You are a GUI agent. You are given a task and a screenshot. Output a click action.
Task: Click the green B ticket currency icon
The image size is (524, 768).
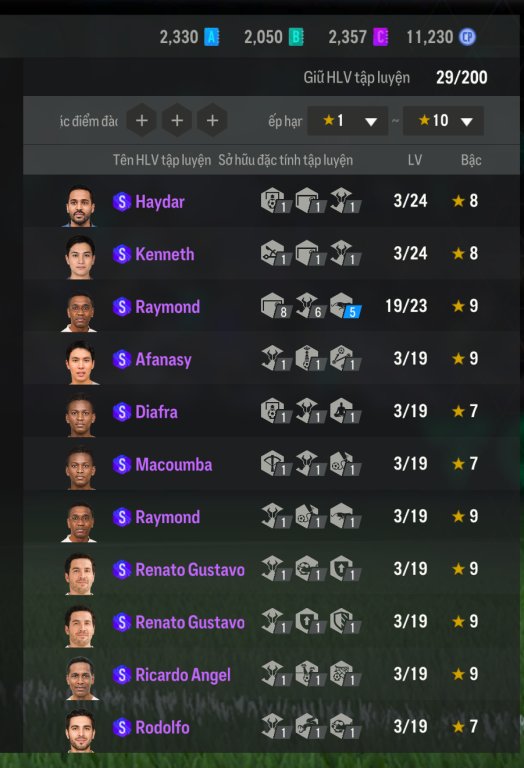(296, 37)
